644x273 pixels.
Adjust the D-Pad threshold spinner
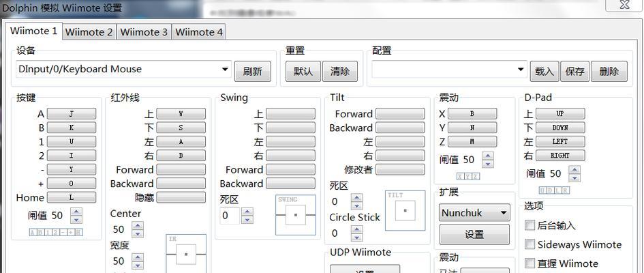point(574,173)
